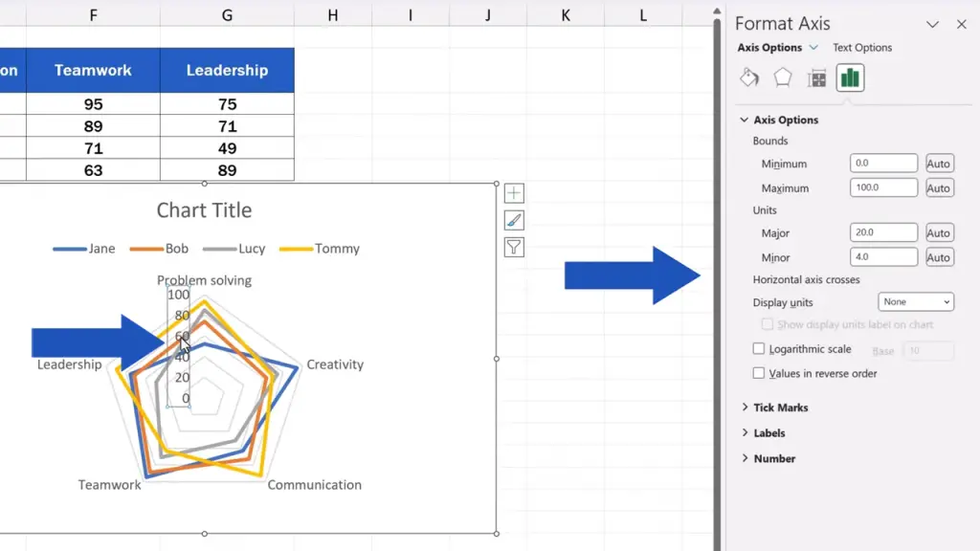Open Format Axis pane options chevron
The width and height of the screenshot is (980, 551).
point(932,24)
